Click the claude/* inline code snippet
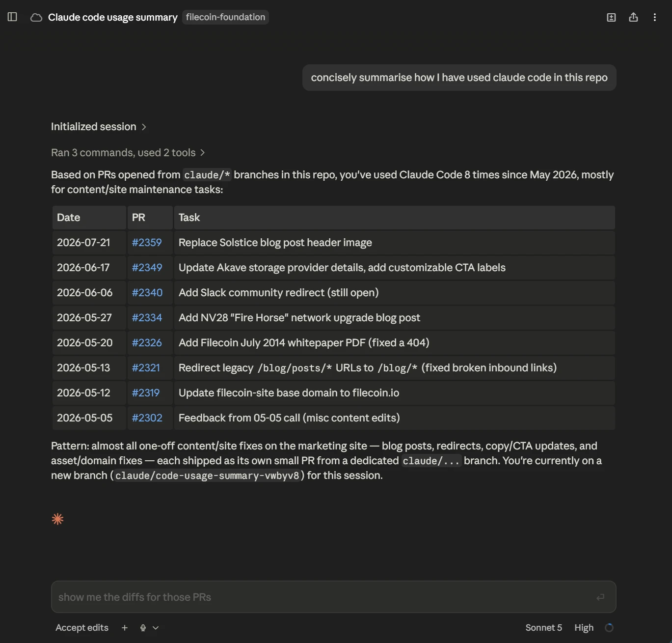Image resolution: width=672 pixels, height=643 pixels. tap(207, 175)
